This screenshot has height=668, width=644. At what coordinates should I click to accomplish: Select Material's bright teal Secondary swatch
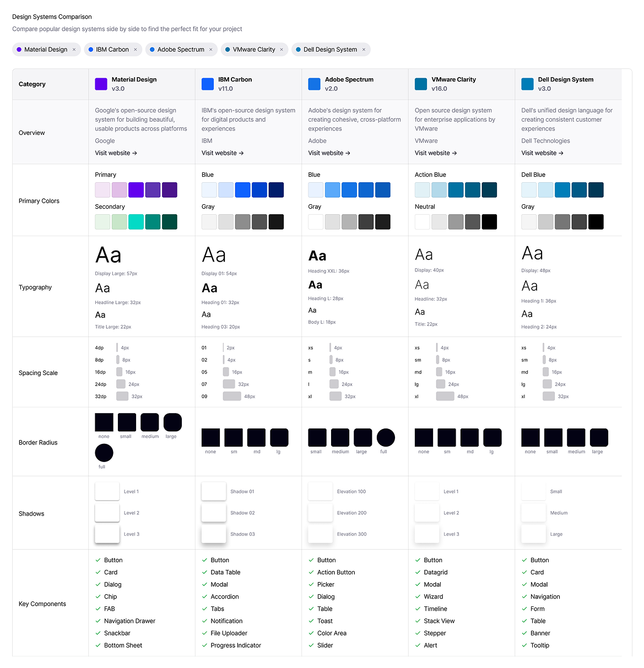[136, 222]
